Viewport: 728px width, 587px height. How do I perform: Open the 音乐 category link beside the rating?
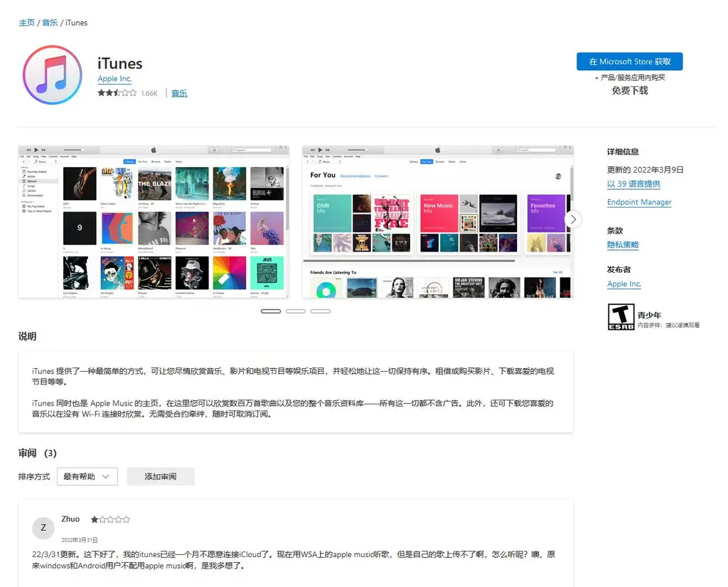point(179,93)
